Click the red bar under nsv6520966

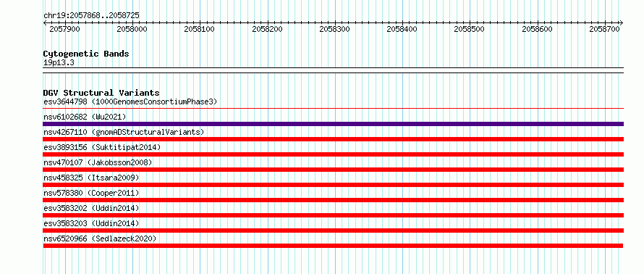333,246
